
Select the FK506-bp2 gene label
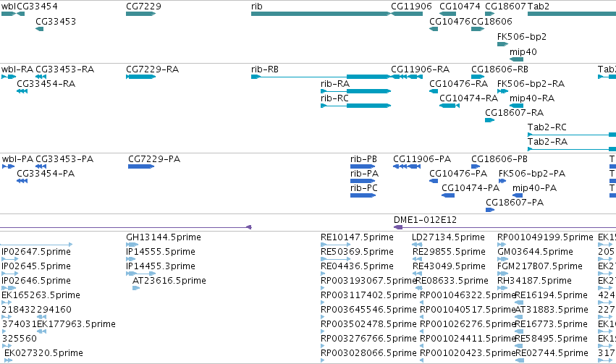pyautogui.click(x=522, y=37)
